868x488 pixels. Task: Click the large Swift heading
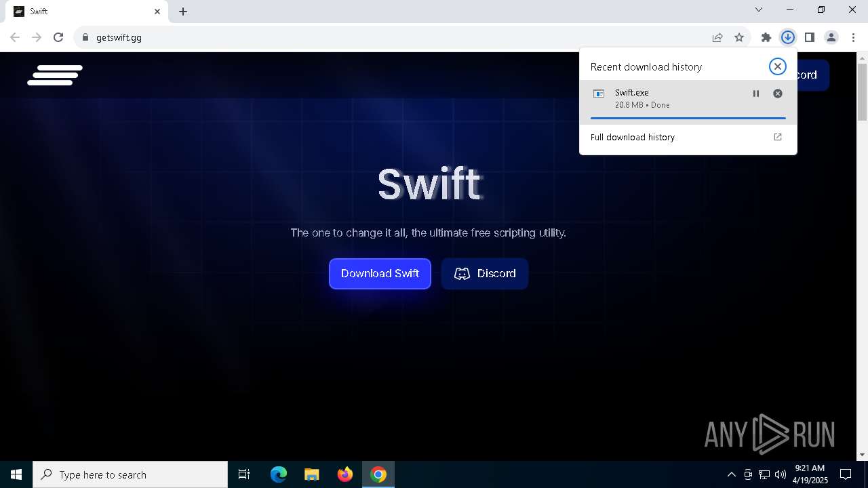[x=429, y=184]
